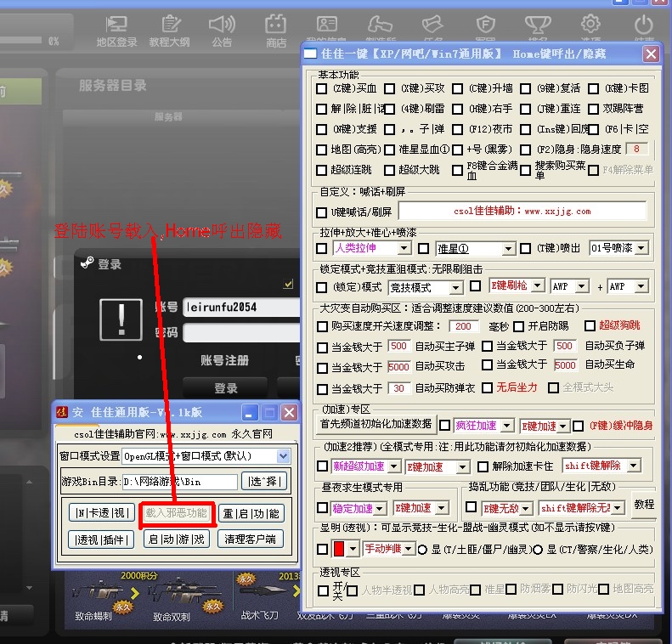The width and height of the screenshot is (672, 644).
Task: Open the gear options icon in the top toolbar
Action: click(x=590, y=24)
